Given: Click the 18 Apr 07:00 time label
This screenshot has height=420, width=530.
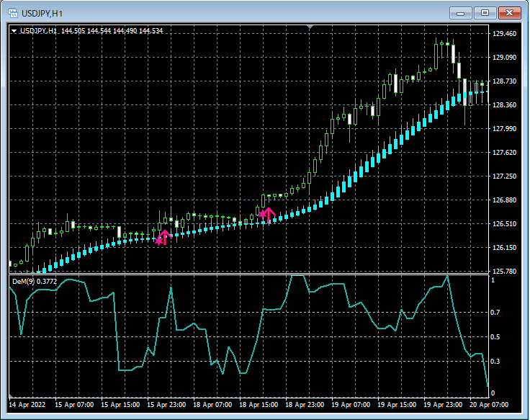Looking at the screenshot, I should (x=212, y=404).
